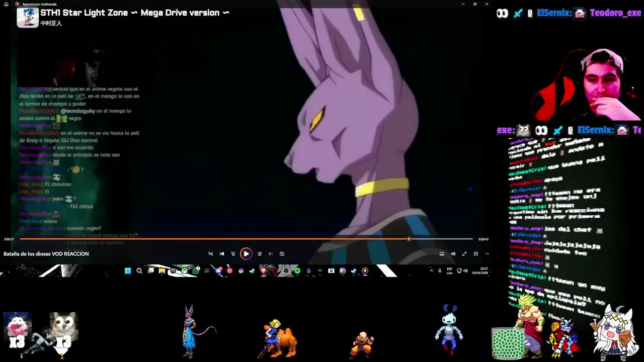The width and height of the screenshot is (644, 362).
Task: Toggle repeat mode in the player
Action: pyautogui.click(x=282, y=254)
